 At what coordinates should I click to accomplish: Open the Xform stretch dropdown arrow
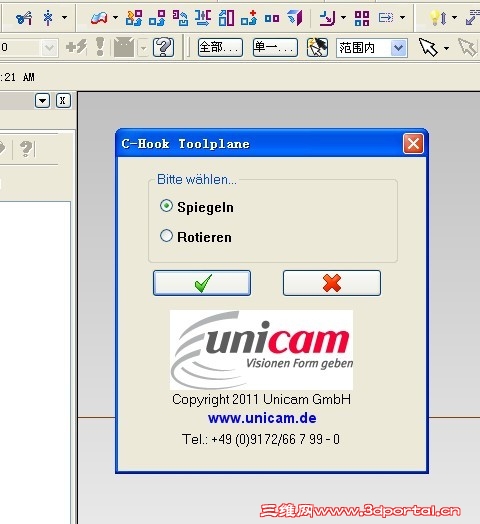(402, 17)
